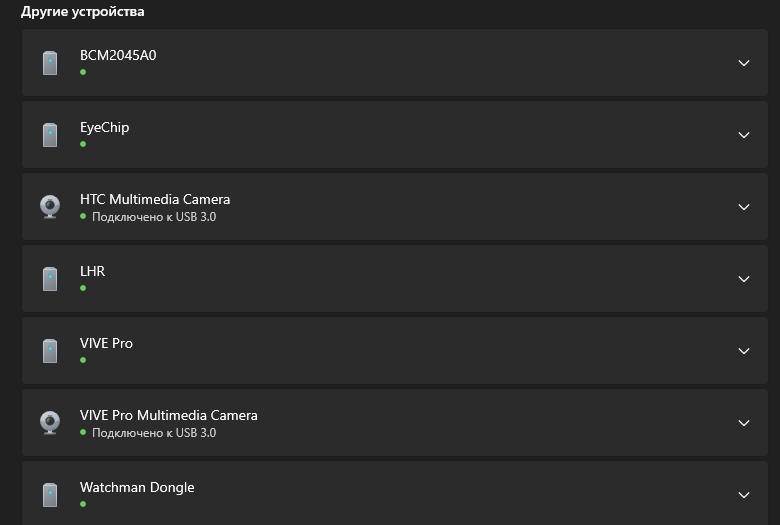This screenshot has width=780, height=525.
Task: Select the VIVE Pro device name
Action: point(106,343)
